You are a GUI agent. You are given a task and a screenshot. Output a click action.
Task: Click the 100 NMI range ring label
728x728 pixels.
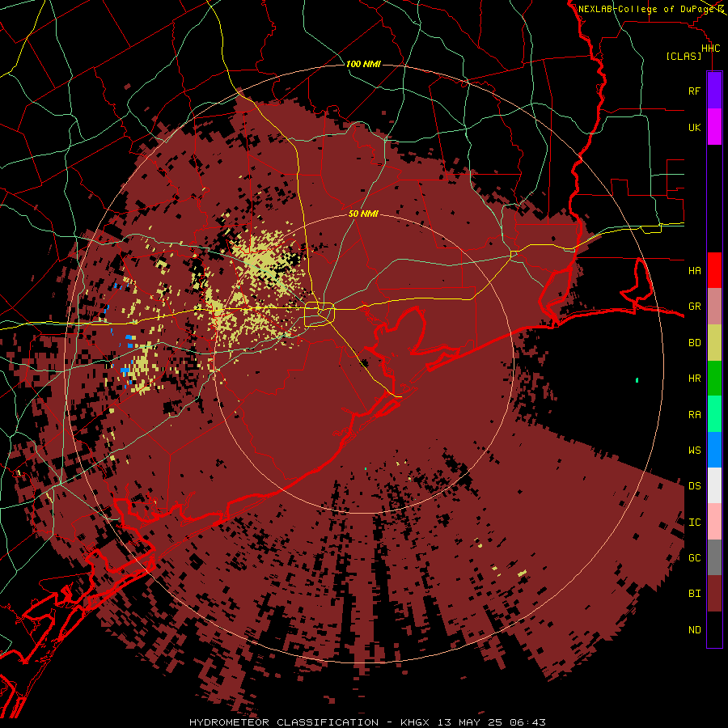[363, 64]
